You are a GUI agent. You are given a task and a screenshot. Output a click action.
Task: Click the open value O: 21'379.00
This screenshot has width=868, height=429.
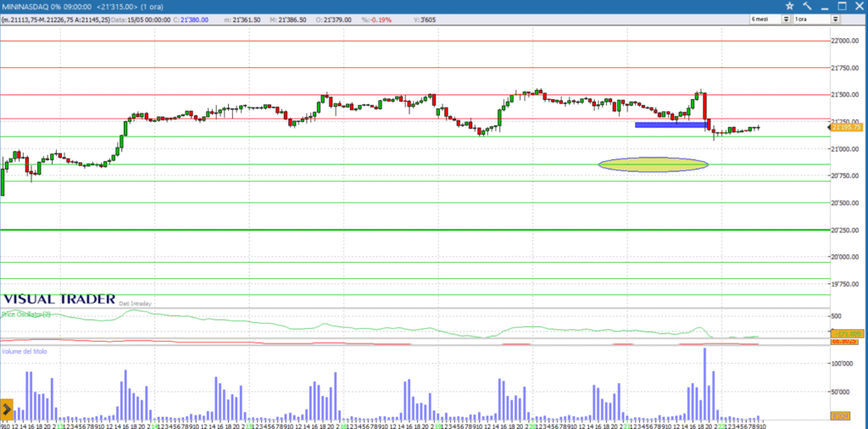[333, 20]
